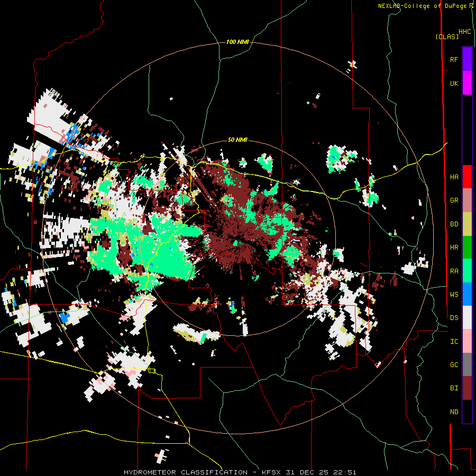476x476 pixels.
Task: Click the 'RF' legend label
Action: [x=454, y=59]
